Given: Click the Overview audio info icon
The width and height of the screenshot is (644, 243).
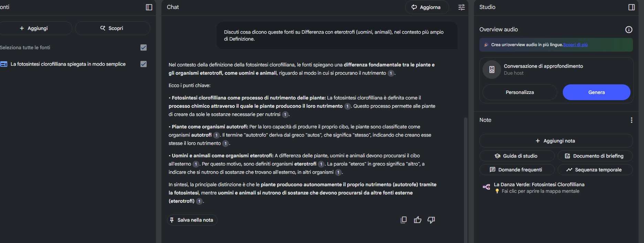Looking at the screenshot, I should pyautogui.click(x=629, y=30).
